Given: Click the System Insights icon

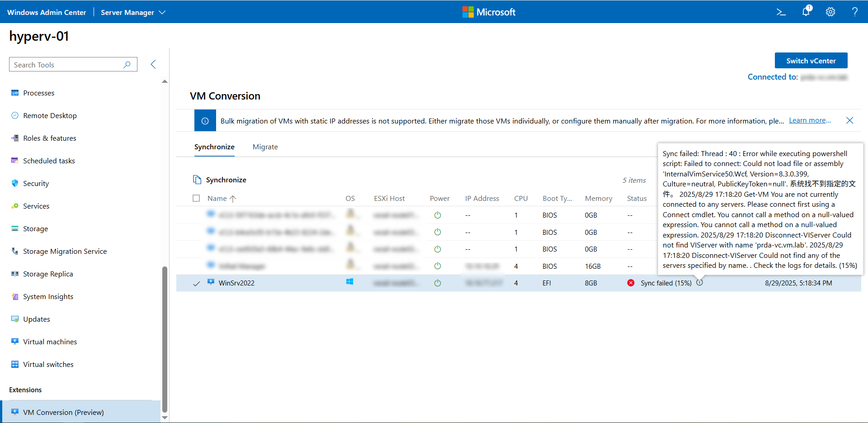Looking at the screenshot, I should click(x=15, y=296).
